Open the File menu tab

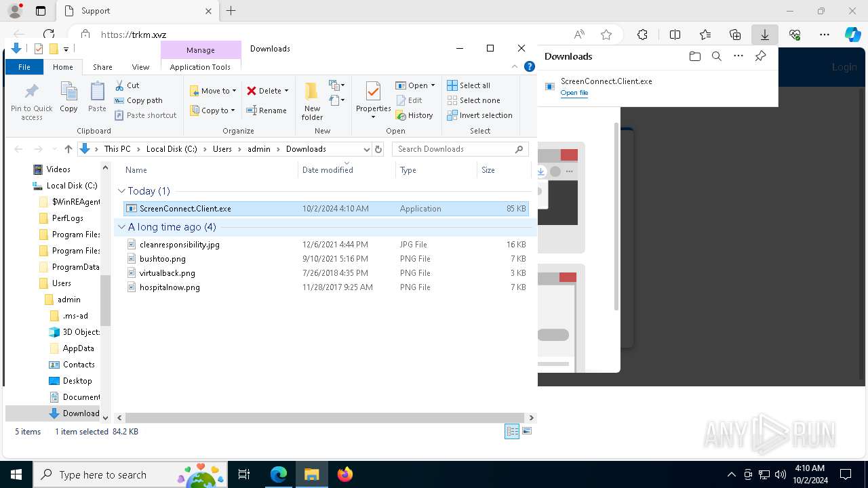pos(24,67)
